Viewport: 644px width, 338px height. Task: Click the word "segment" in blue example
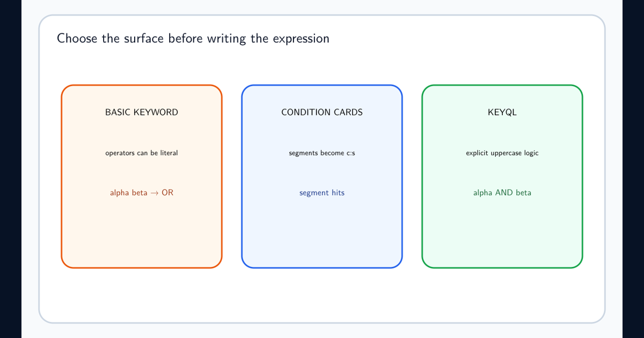point(314,193)
